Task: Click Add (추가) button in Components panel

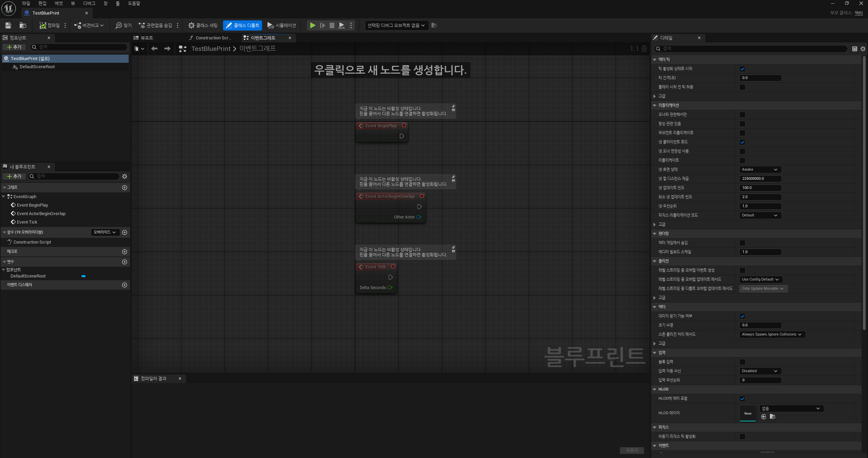Action: (x=14, y=47)
